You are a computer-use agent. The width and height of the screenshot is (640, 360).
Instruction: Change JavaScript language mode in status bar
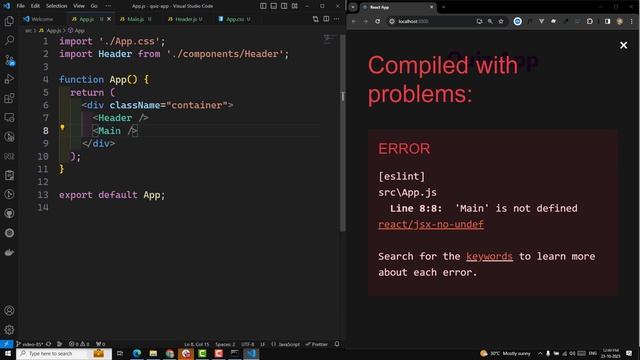click(x=289, y=344)
